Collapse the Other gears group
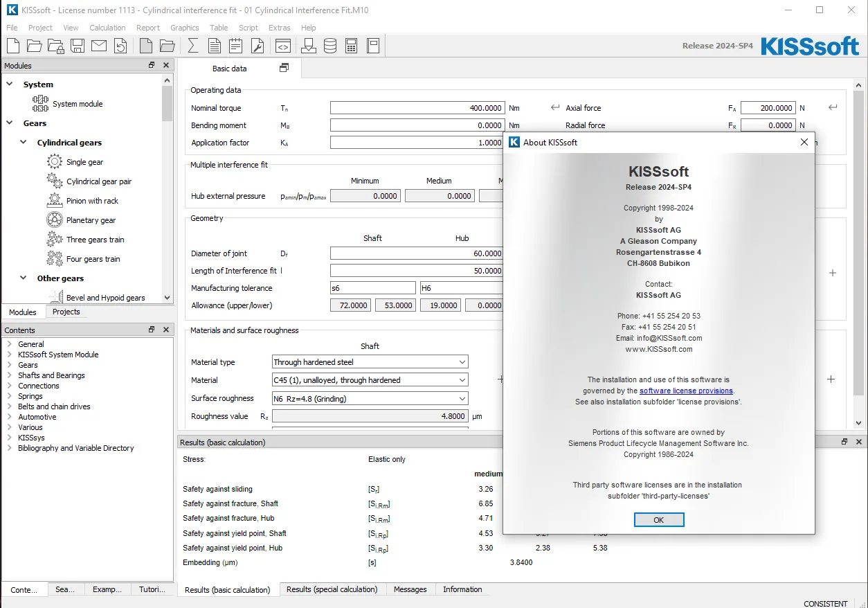The width and height of the screenshot is (868, 608). click(x=24, y=278)
